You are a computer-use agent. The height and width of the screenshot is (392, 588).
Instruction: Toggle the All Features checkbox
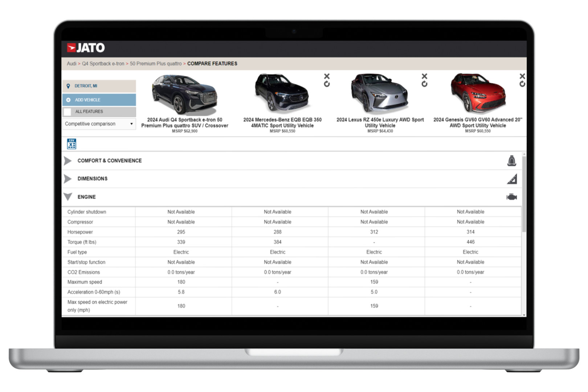(68, 112)
